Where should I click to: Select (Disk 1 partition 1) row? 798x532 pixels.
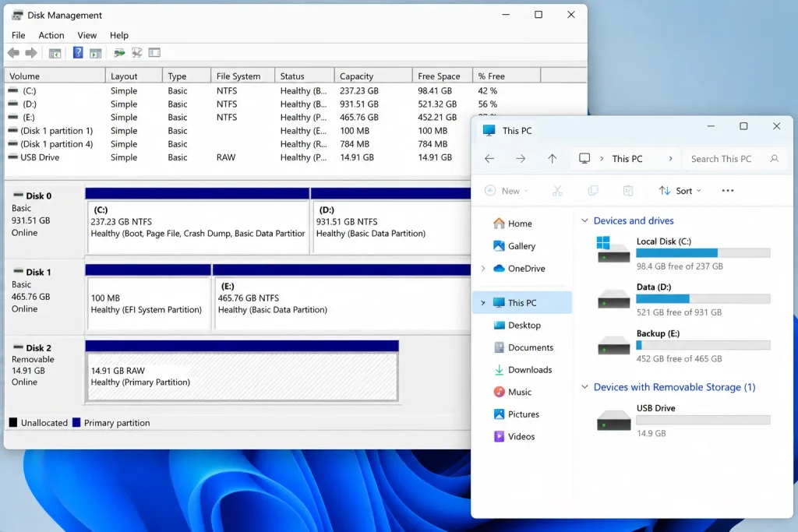(238, 131)
